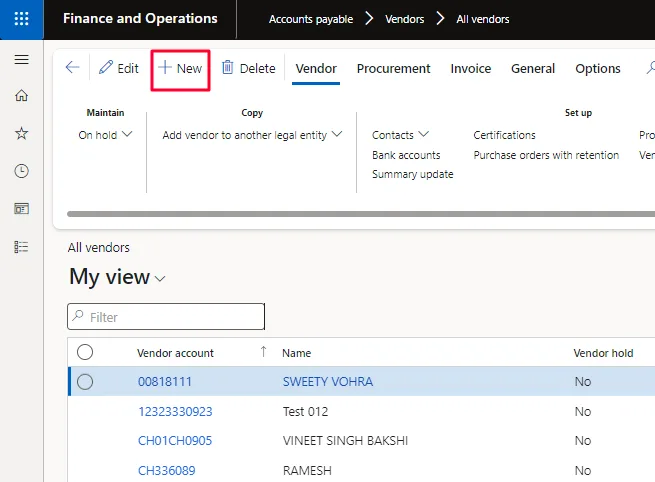Sort by the Vendor account arrow icon
Image resolution: width=655 pixels, height=482 pixels.
coord(263,352)
